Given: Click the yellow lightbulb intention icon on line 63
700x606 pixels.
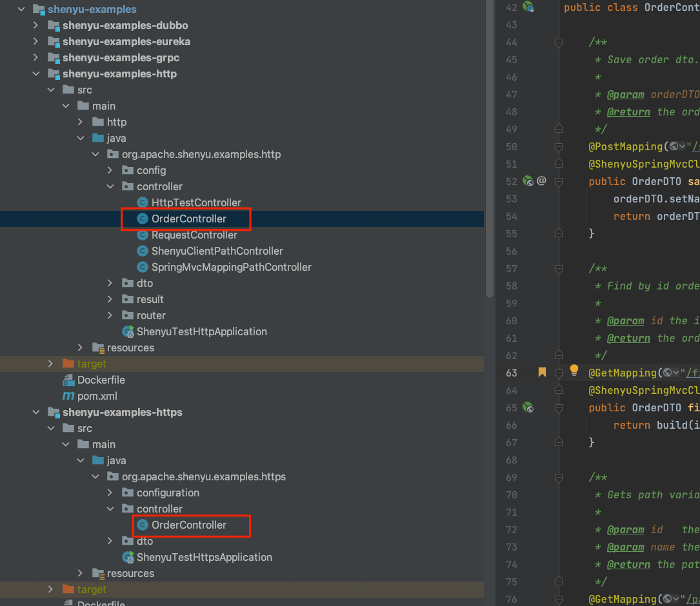Looking at the screenshot, I should (574, 370).
